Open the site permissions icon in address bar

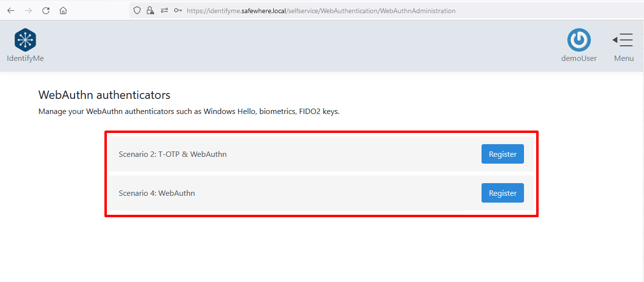click(x=164, y=11)
